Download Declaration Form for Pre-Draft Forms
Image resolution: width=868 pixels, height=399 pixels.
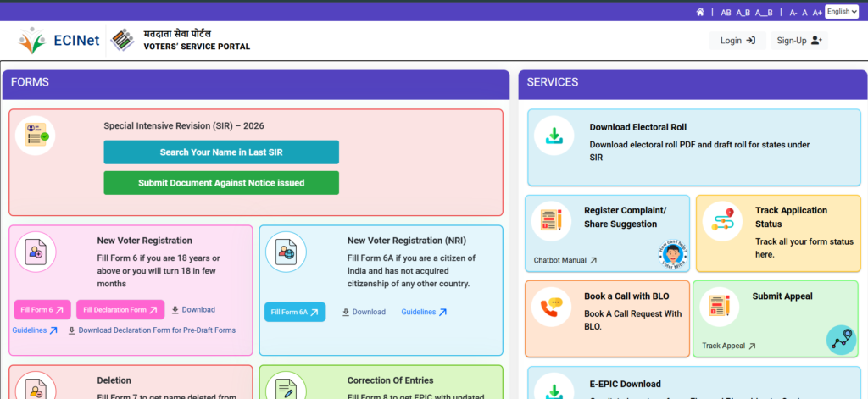(152, 330)
